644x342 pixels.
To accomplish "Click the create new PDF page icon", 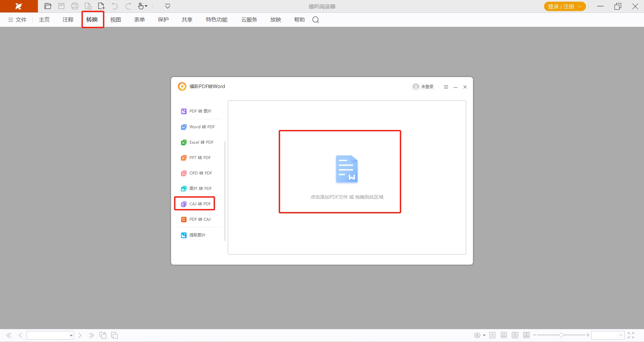I will coord(101,6).
